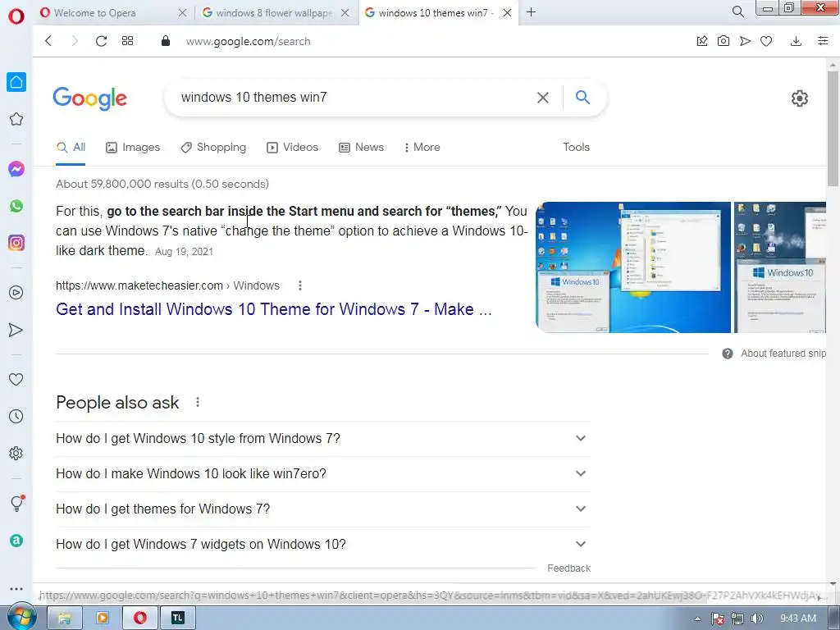Go forward to next page

point(75,41)
